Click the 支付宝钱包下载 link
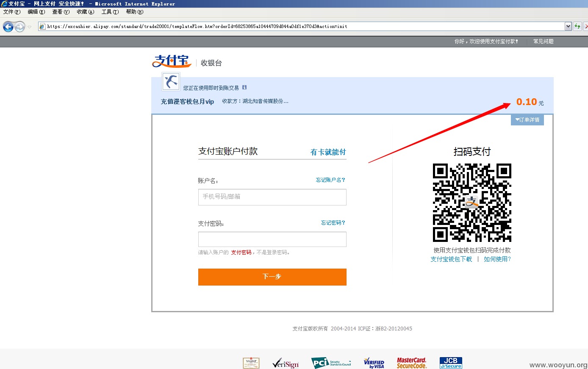This screenshot has width=588, height=369. click(451, 259)
